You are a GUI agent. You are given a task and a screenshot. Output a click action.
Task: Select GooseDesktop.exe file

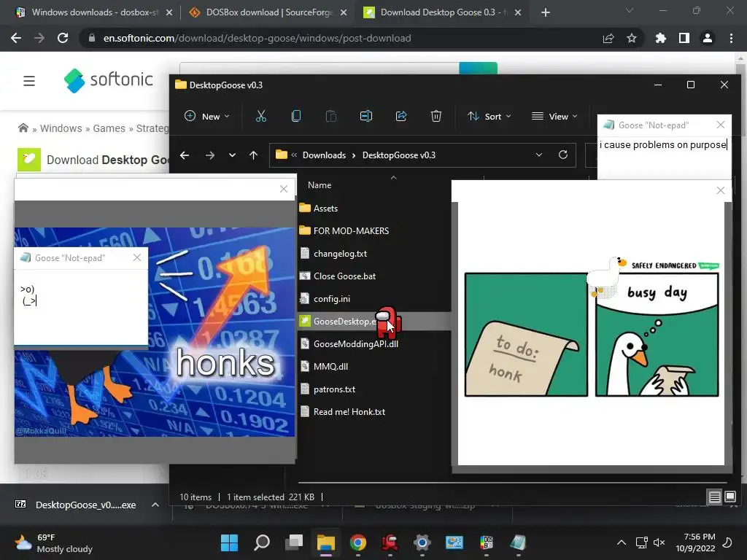(x=345, y=322)
